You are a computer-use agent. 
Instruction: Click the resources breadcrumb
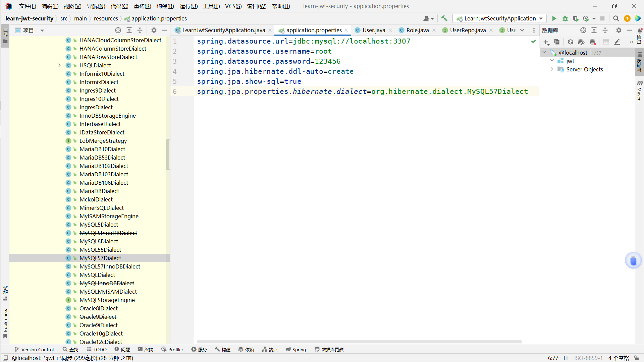(106, 18)
